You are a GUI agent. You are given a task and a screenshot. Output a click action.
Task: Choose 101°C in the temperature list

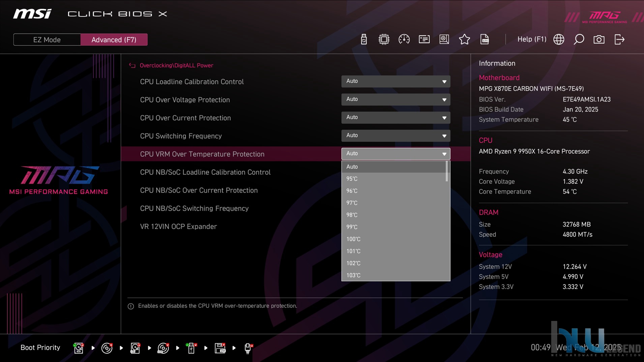point(393,251)
